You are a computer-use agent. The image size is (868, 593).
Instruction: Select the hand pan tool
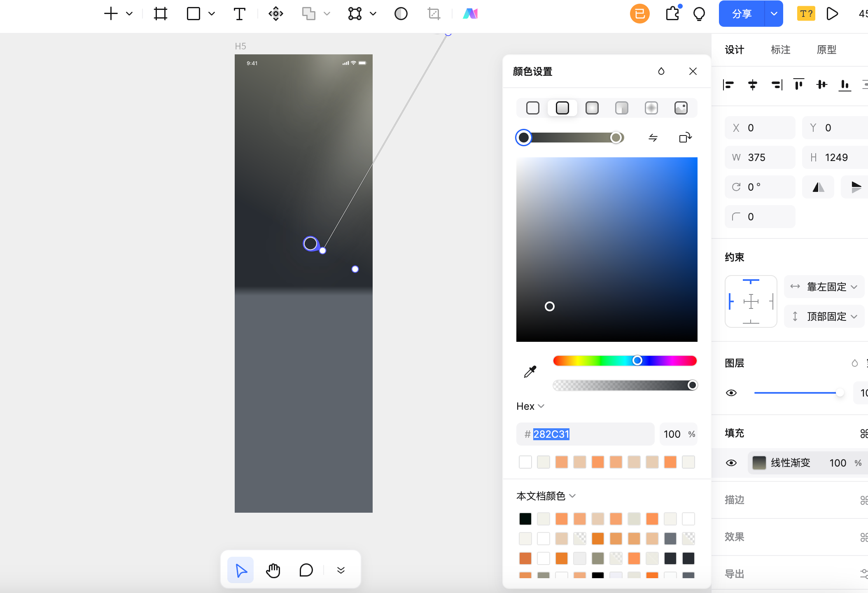tap(273, 570)
